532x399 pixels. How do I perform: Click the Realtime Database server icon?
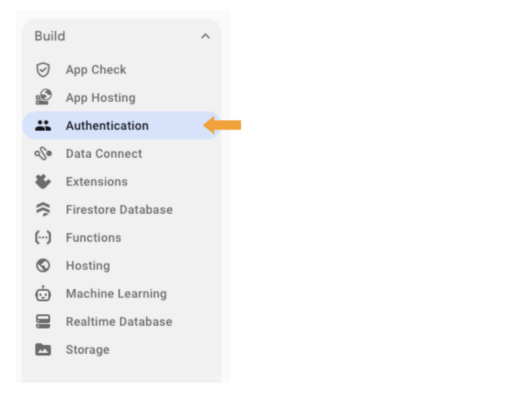point(43,322)
